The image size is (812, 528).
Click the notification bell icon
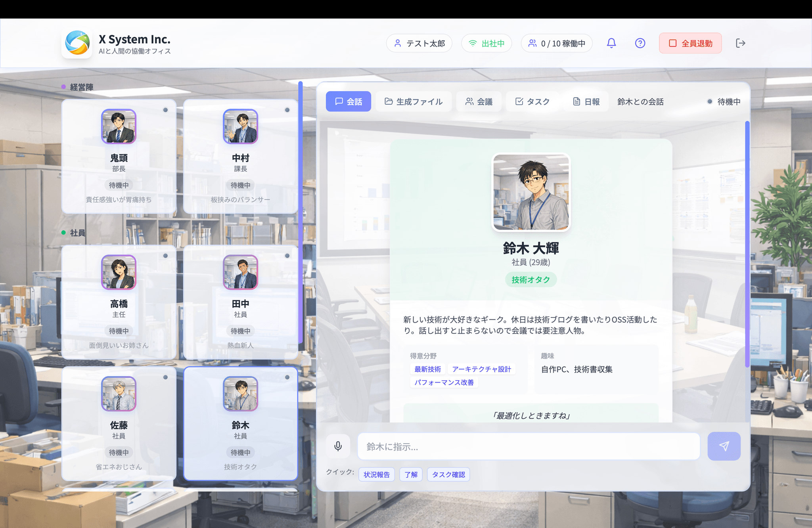click(x=611, y=43)
